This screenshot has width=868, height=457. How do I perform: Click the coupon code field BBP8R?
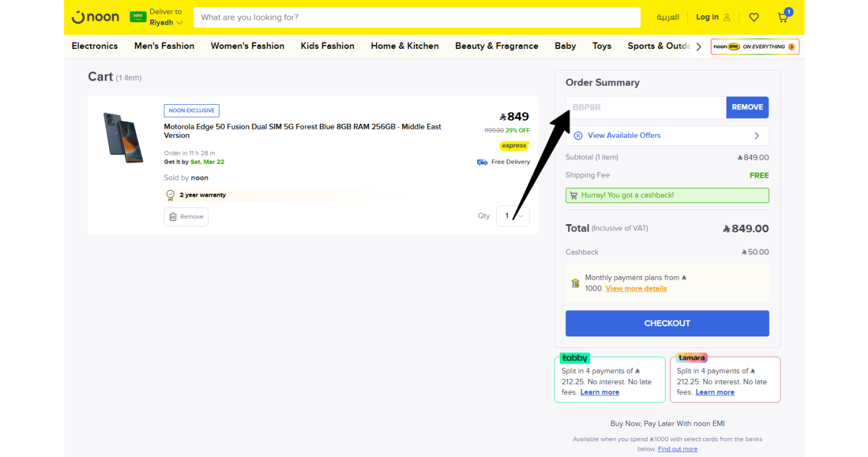646,107
